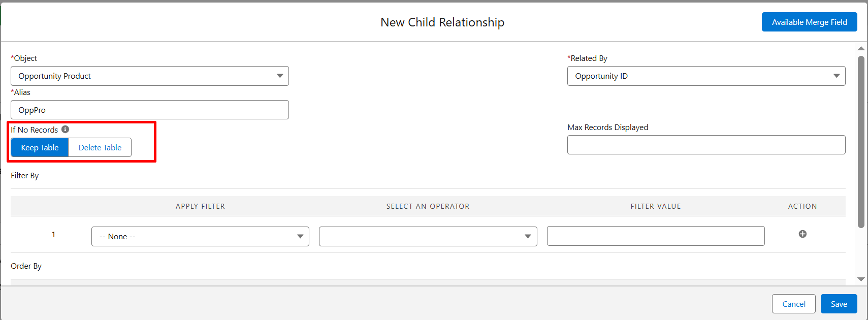Viewport: 868px width, 320px height.
Task: Focus the Max Records Displayed field
Action: point(706,145)
